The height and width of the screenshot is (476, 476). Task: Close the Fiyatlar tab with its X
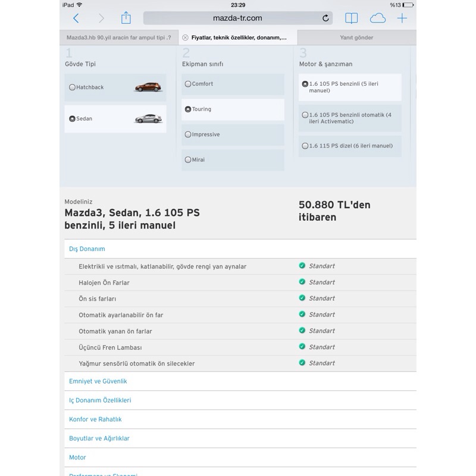185,37
